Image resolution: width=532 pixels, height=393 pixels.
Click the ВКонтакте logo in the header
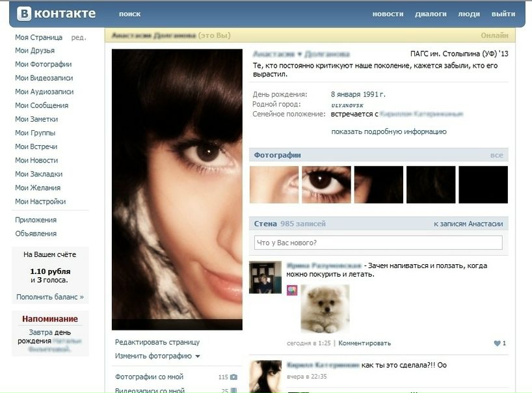pyautogui.click(x=57, y=14)
